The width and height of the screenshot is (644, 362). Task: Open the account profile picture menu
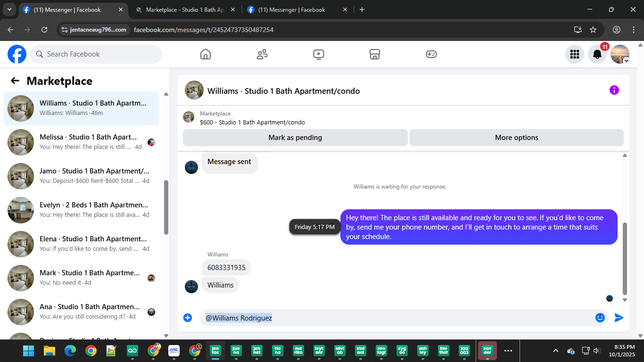click(620, 54)
